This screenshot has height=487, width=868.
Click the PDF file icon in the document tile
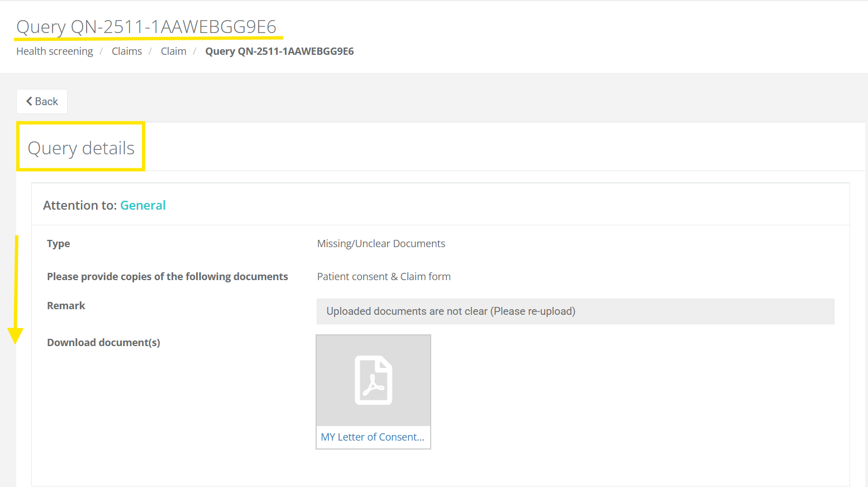point(373,380)
